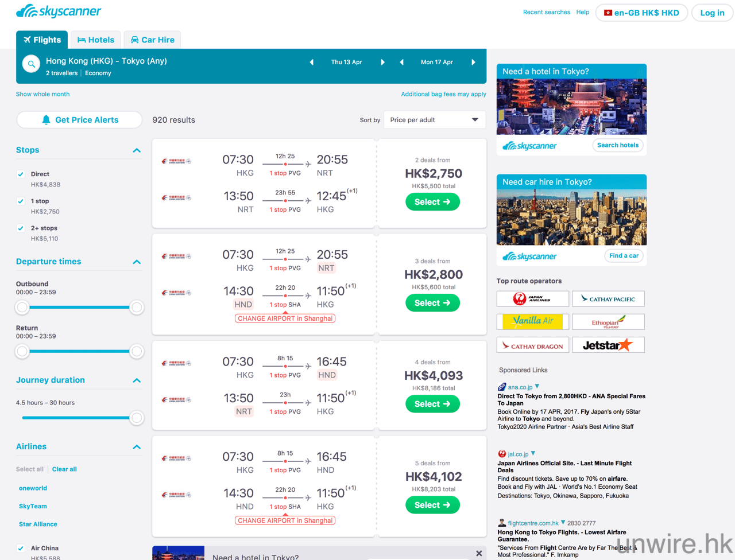The height and width of the screenshot is (560, 735).
Task: Advance return date past Mon 17 Apr
Action: click(x=473, y=62)
